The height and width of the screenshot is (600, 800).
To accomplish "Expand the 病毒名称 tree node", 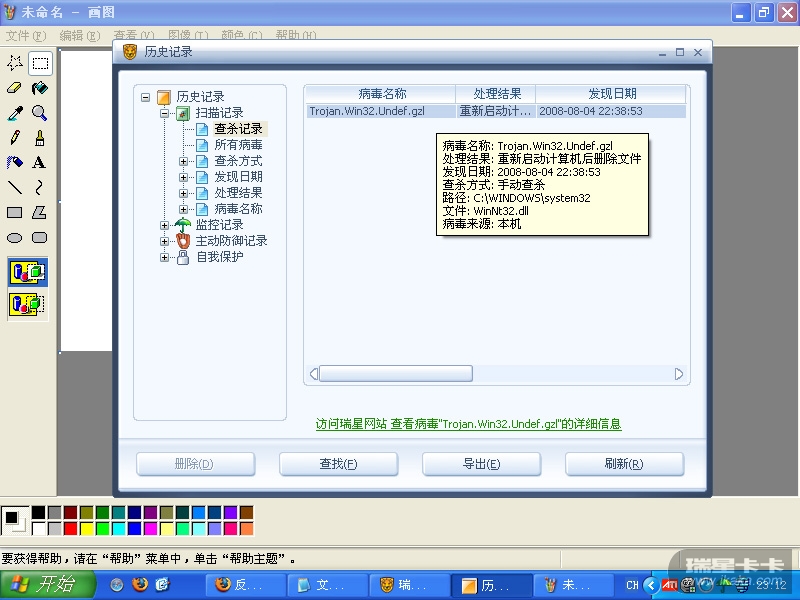I will pyautogui.click(x=183, y=209).
